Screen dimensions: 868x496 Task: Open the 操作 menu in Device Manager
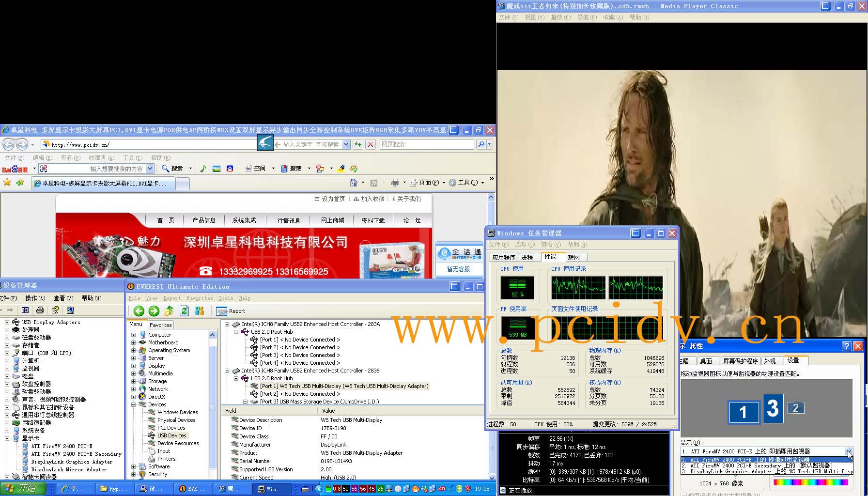35,298
